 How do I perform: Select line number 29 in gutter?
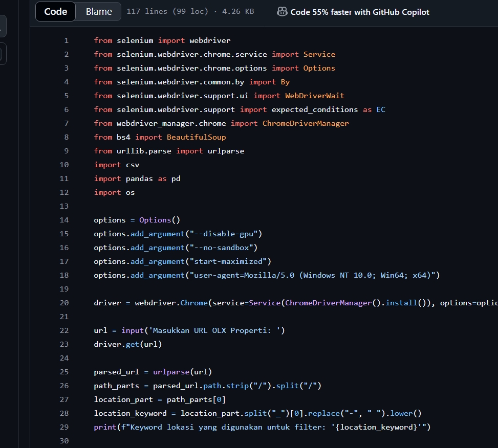point(64,427)
